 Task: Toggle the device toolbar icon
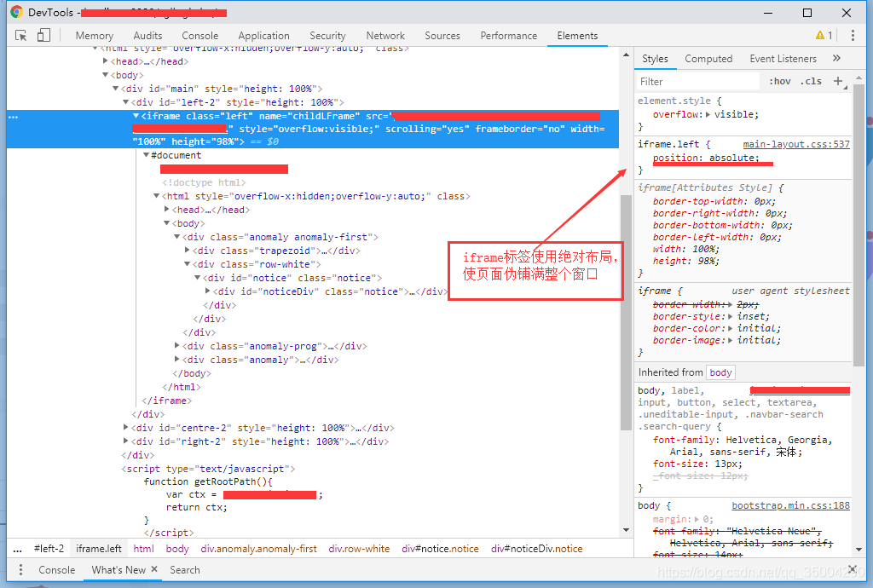(x=43, y=36)
